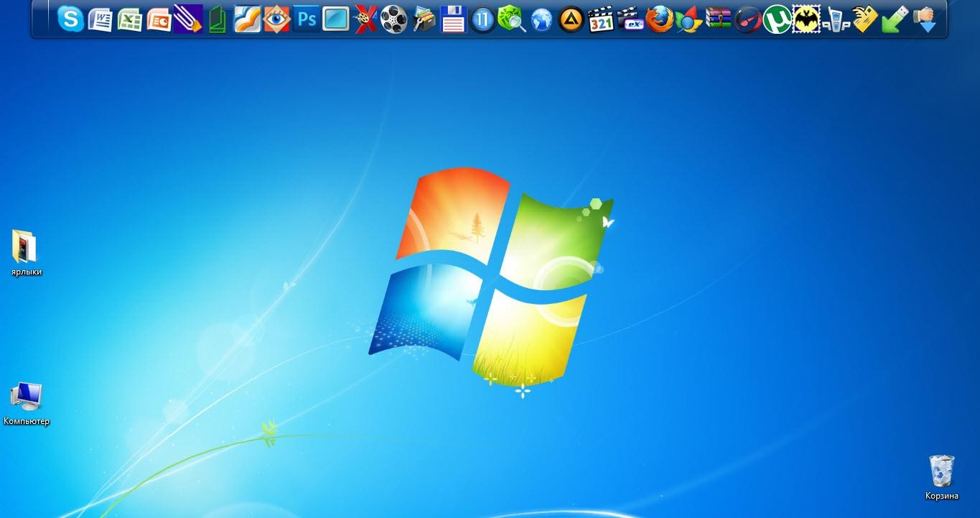Image resolution: width=980 pixels, height=518 pixels.
Task: Click the green arrow USB icon
Action: tap(895, 19)
